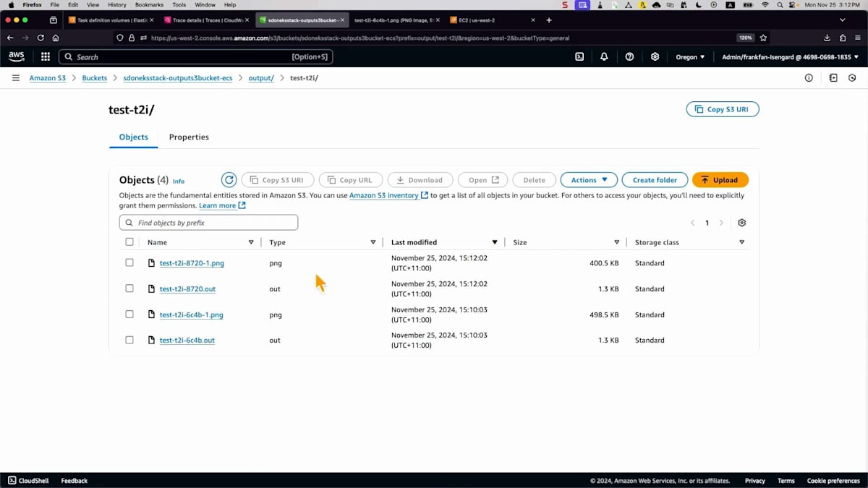
Task: Click the Create folder button
Action: tap(655, 180)
